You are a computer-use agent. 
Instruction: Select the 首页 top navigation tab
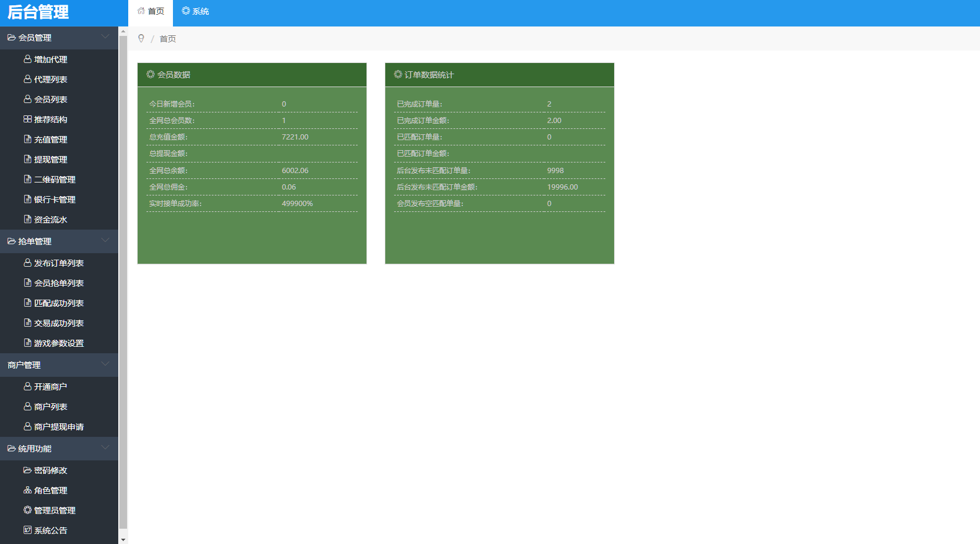click(151, 12)
